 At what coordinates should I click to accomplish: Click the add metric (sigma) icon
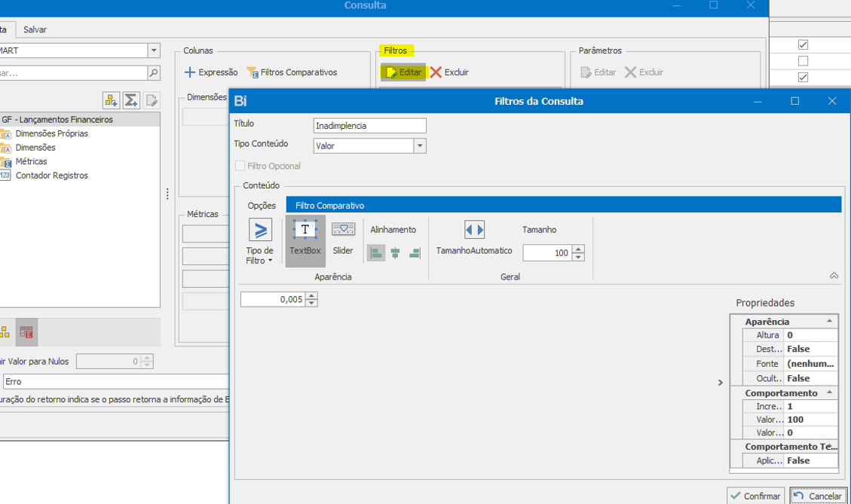click(131, 100)
